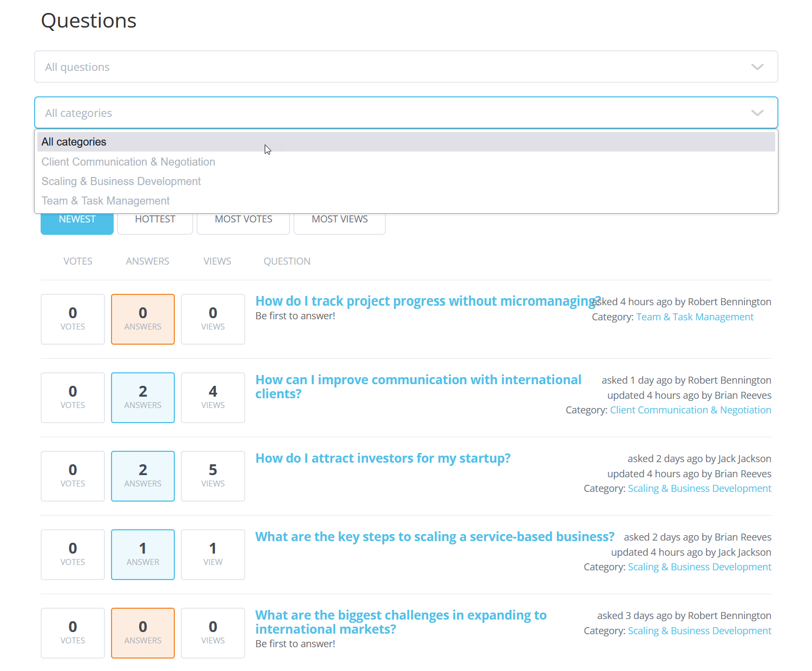Image resolution: width=812 pixels, height=671 pixels.
Task: Select All categories option in list
Action: [406, 142]
